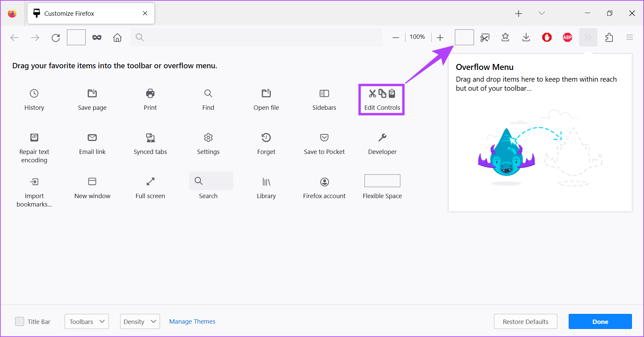Click the Flexible Space placeholder box
Image resolution: width=644 pixels, height=337 pixels.
point(382,181)
